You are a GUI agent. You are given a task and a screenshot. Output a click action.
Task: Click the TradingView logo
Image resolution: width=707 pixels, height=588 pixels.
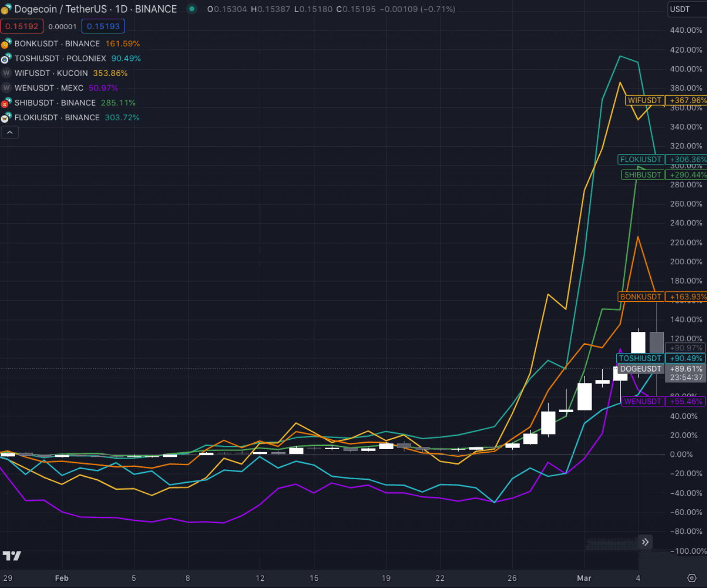pyautogui.click(x=11, y=556)
